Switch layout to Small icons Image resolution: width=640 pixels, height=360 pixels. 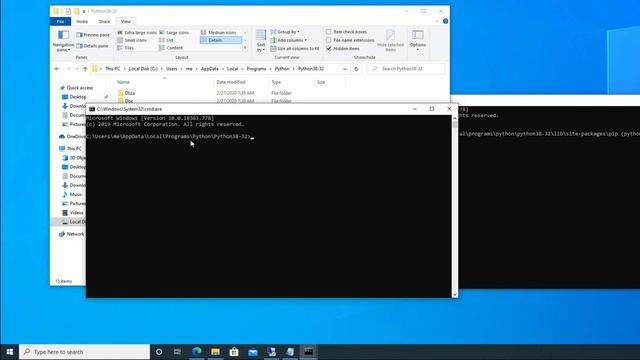[132, 40]
